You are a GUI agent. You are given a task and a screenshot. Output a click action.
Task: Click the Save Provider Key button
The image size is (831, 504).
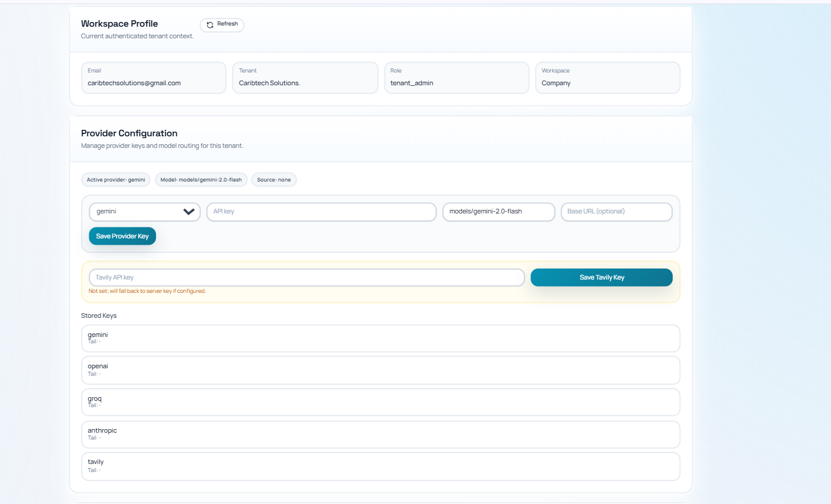[122, 236]
